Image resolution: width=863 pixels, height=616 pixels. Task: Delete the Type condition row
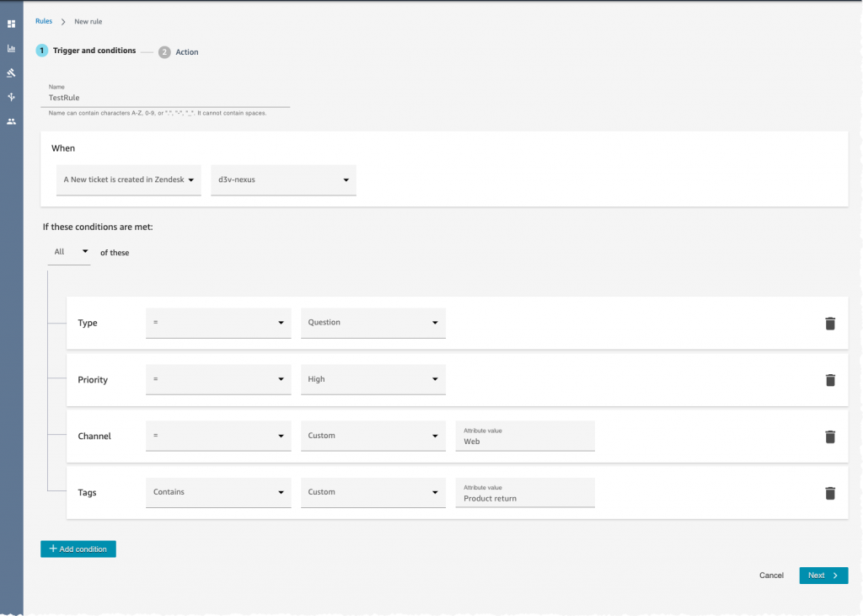(x=829, y=324)
